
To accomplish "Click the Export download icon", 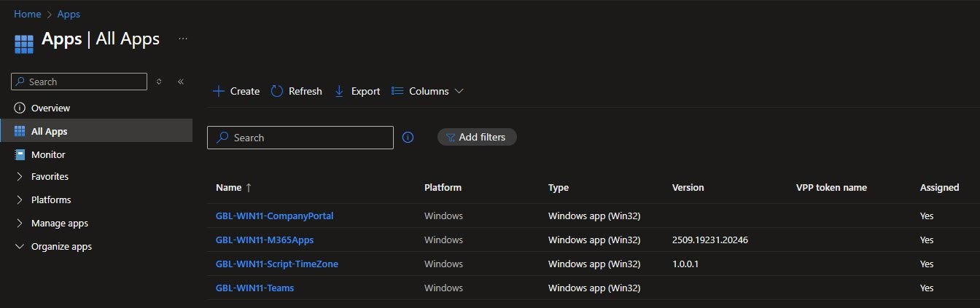I will click(x=339, y=91).
